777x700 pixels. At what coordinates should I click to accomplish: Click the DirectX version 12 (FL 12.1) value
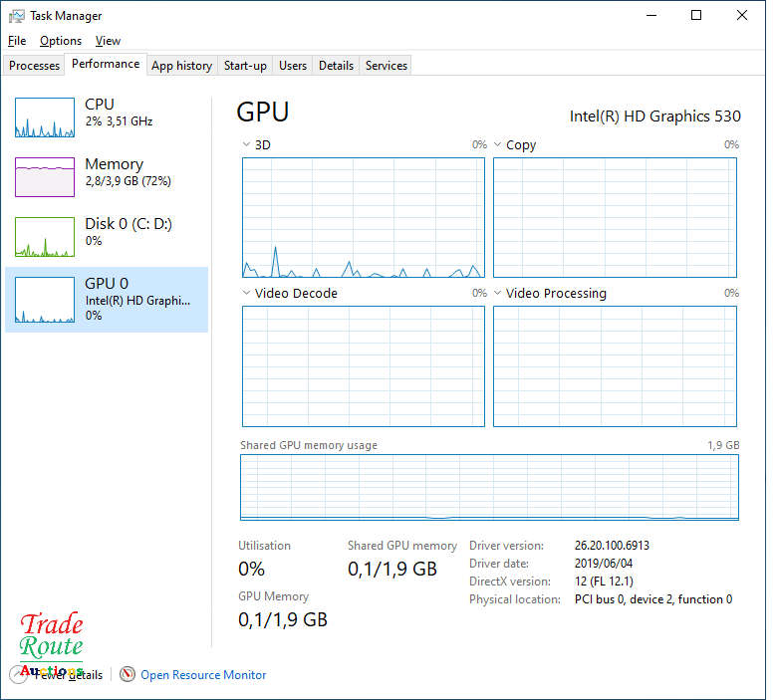tap(604, 582)
